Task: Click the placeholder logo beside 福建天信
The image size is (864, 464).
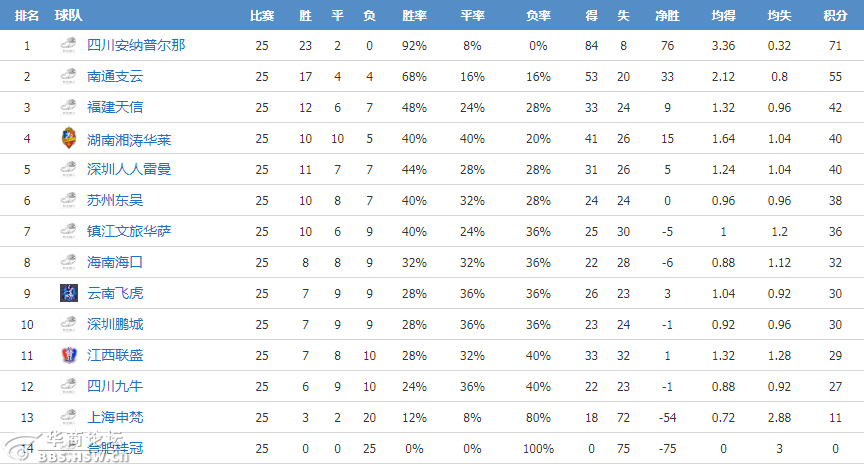Action: tap(69, 106)
